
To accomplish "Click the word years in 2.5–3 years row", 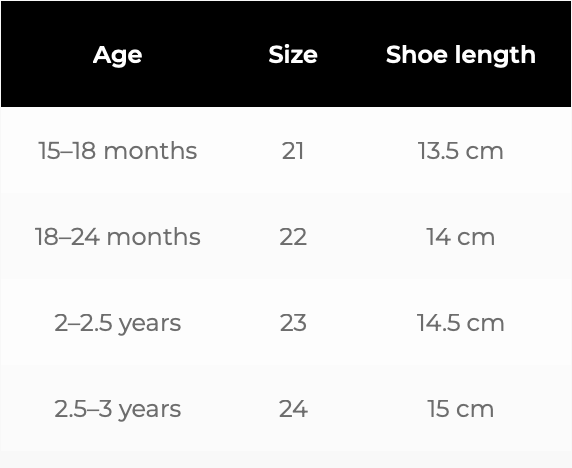I will coord(150,410).
